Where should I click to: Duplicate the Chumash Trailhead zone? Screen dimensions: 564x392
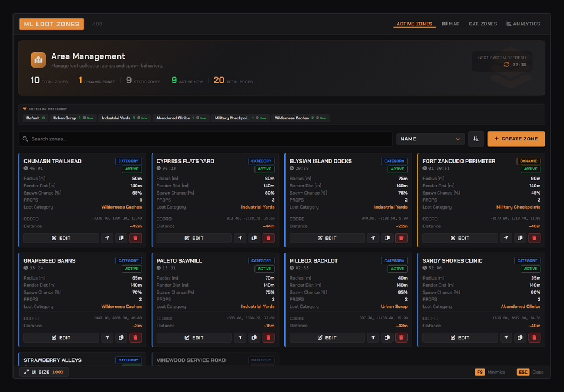[121, 238]
